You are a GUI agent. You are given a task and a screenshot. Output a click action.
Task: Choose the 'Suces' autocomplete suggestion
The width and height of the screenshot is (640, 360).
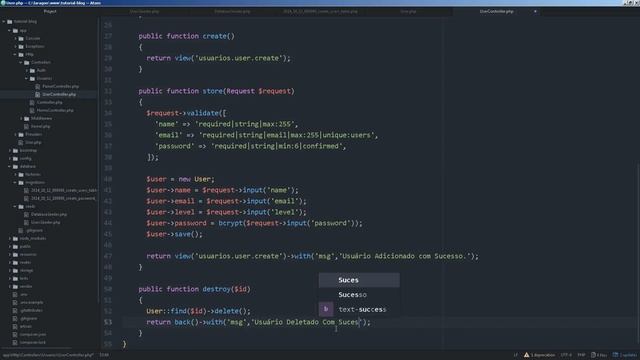click(359, 280)
